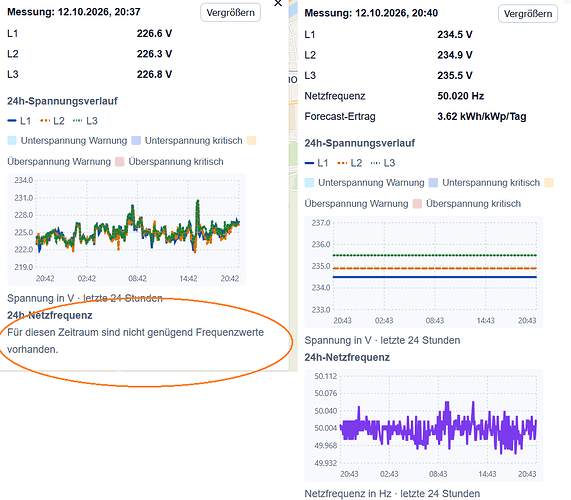Viewport: 571px width, 500px height.
Task: Select the Forecast-Ertrag value 3.62 kWh/kWp/Tag
Action: (482, 117)
